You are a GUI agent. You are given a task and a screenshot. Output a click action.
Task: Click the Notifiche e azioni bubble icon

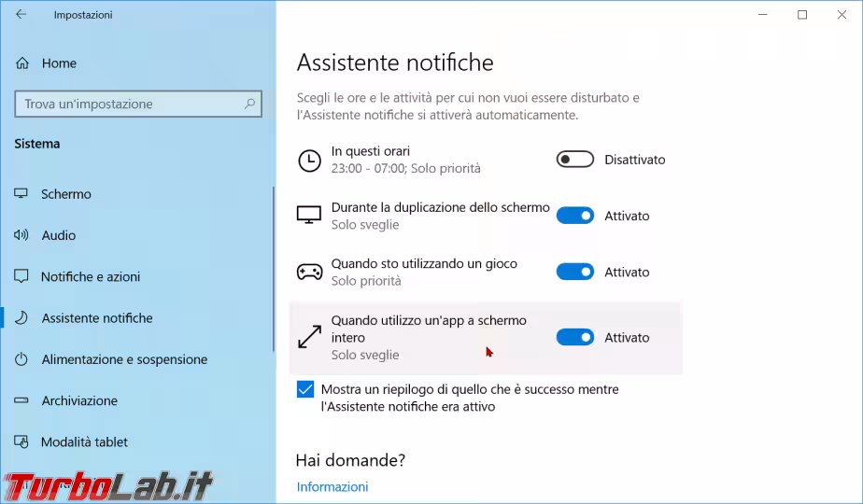tap(21, 277)
